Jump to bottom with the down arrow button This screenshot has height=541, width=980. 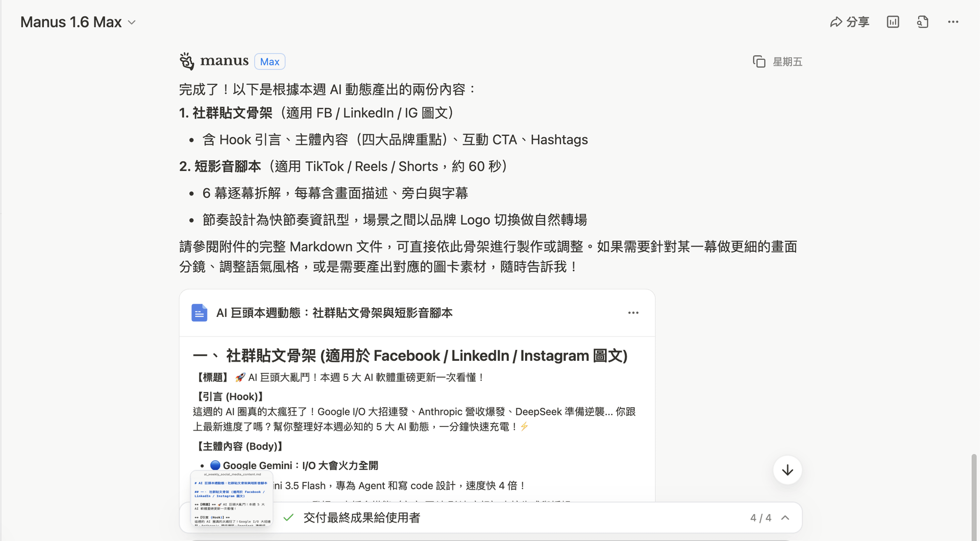click(x=788, y=470)
